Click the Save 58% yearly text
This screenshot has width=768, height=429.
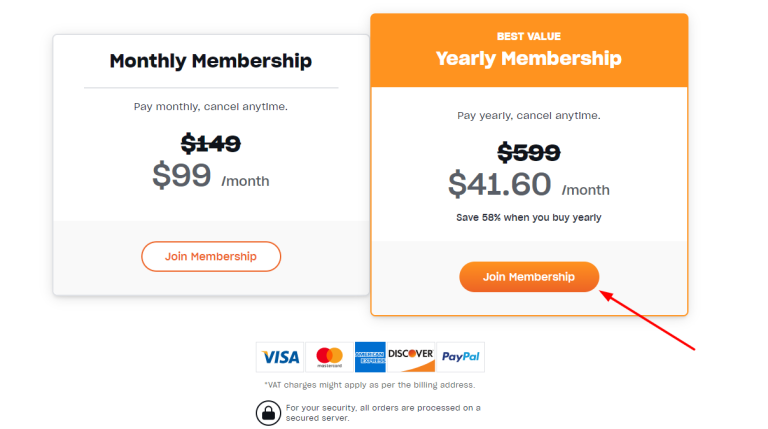(x=529, y=217)
